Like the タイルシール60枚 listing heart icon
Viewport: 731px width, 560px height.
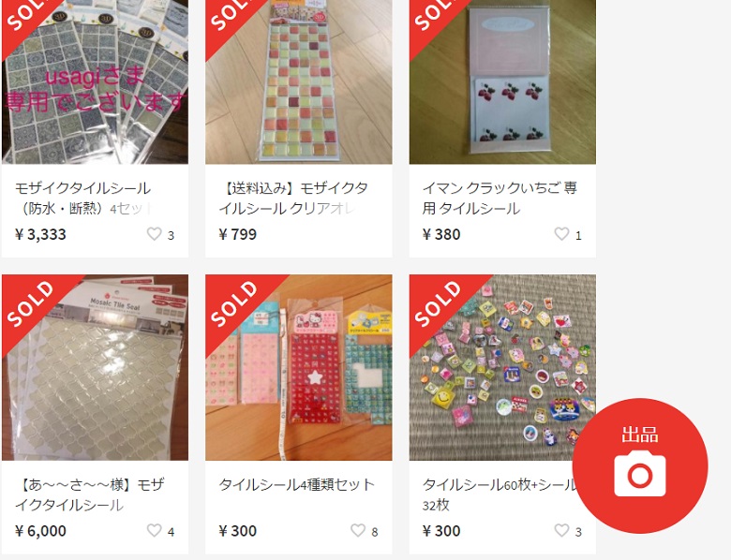click(x=561, y=530)
